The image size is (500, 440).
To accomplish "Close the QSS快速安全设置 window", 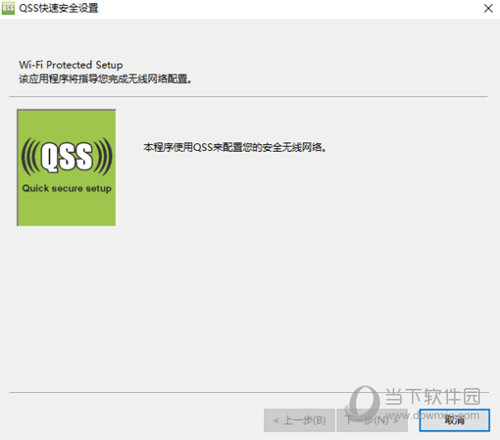I will click(488, 8).
